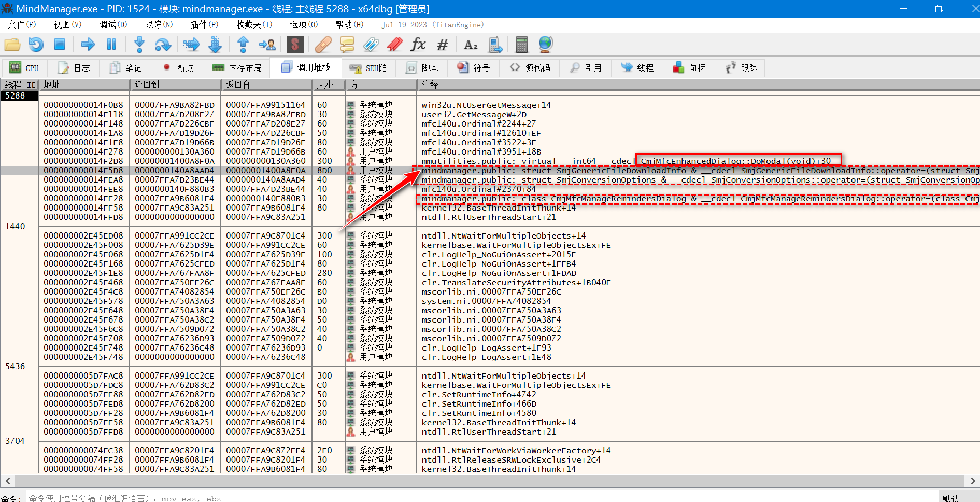Open the 调试(D) menu
This screenshot has height=502, width=980.
point(113,24)
